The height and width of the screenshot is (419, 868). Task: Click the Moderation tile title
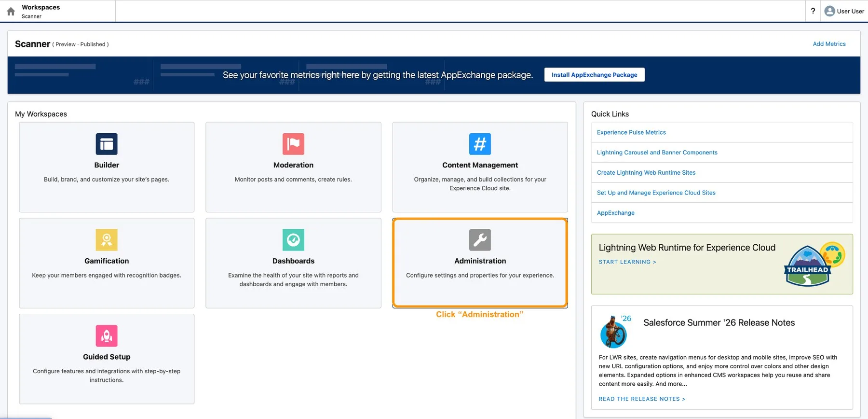(293, 165)
